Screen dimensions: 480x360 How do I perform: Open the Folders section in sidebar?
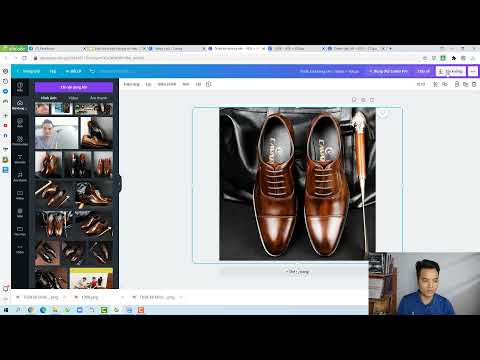(20, 230)
